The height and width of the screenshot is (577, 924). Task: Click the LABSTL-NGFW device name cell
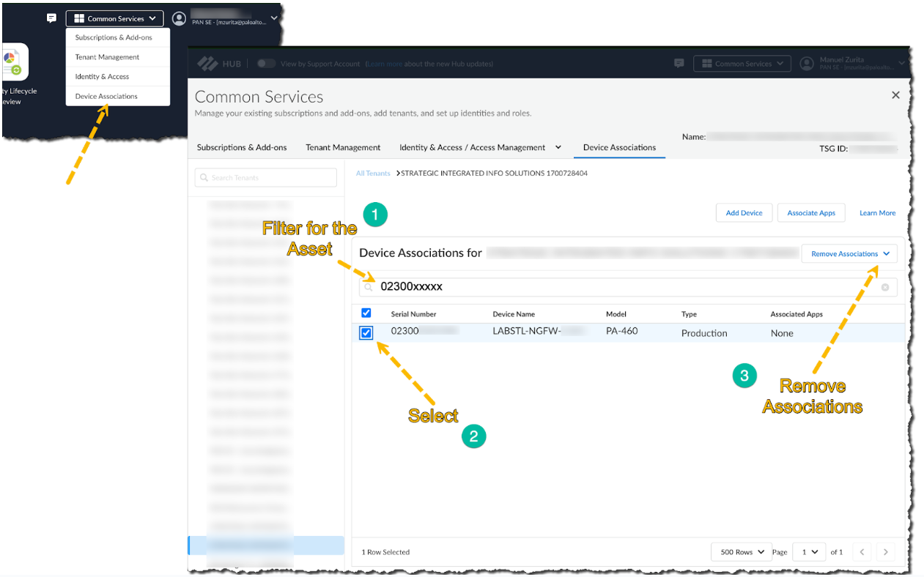tap(539, 331)
